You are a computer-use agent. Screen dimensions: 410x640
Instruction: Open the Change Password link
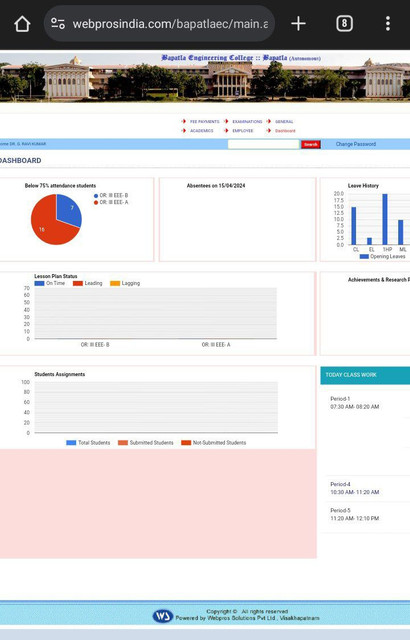356,144
